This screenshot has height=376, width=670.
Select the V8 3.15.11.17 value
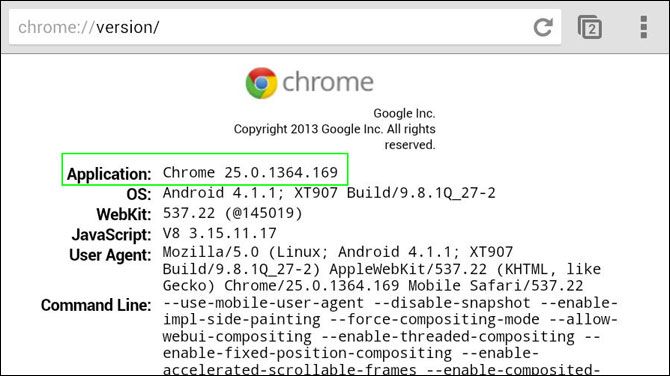220,233
